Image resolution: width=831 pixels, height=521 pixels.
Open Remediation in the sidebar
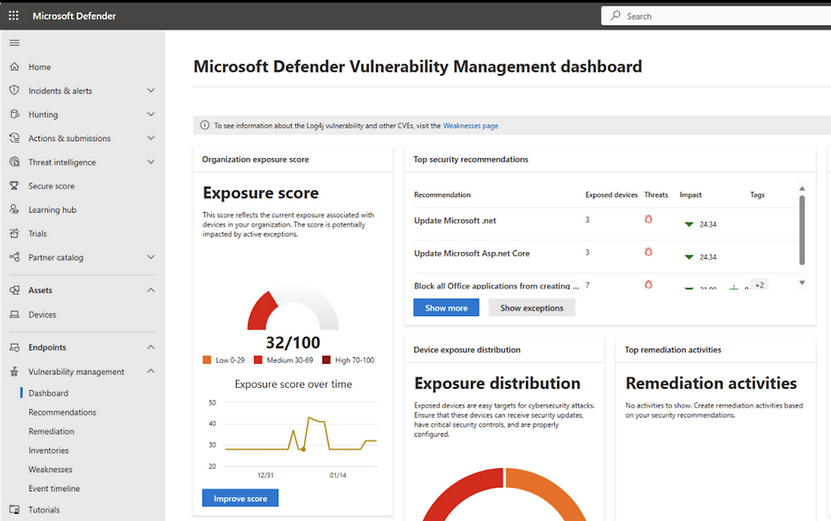[x=51, y=431]
